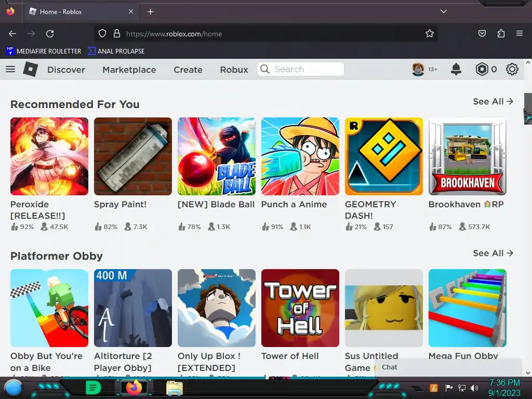Open the tracking protection shield
The height and width of the screenshot is (399, 532).
point(102,34)
